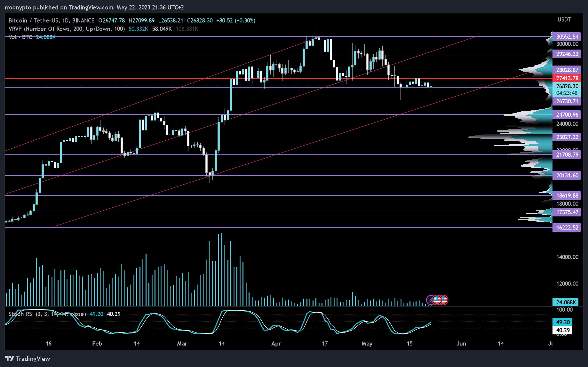Click the 17375.47 price level label

pyautogui.click(x=567, y=212)
